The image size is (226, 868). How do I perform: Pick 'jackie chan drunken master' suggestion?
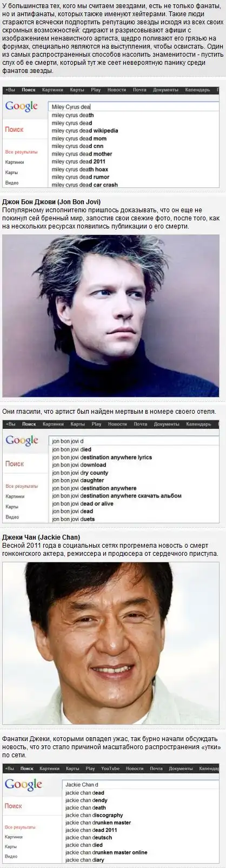[x=98, y=823]
